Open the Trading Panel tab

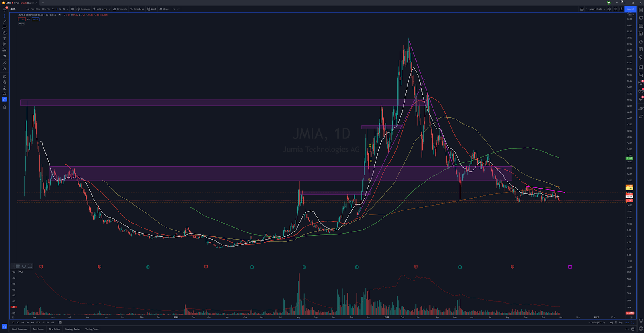point(92,329)
